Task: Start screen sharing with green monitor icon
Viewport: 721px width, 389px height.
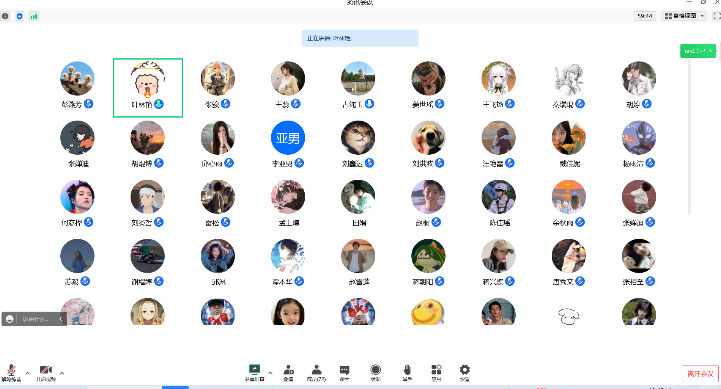Action: pos(254,372)
